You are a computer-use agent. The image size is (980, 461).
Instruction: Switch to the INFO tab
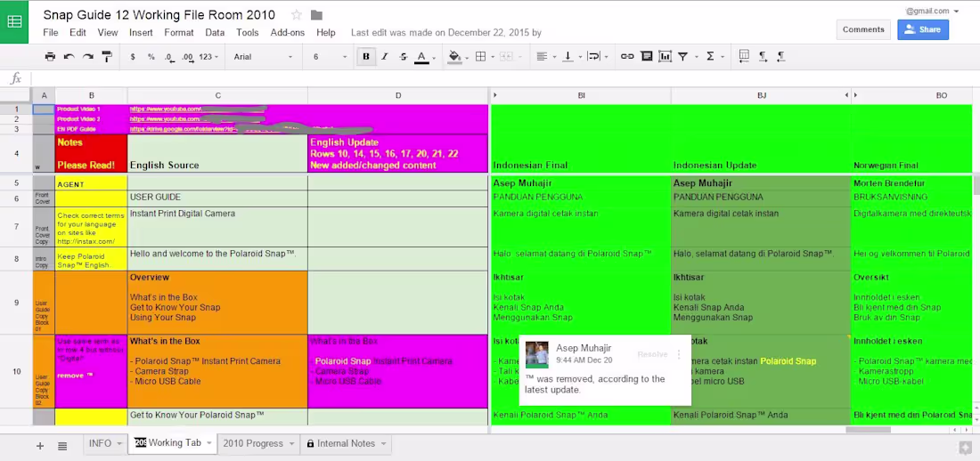(x=100, y=443)
